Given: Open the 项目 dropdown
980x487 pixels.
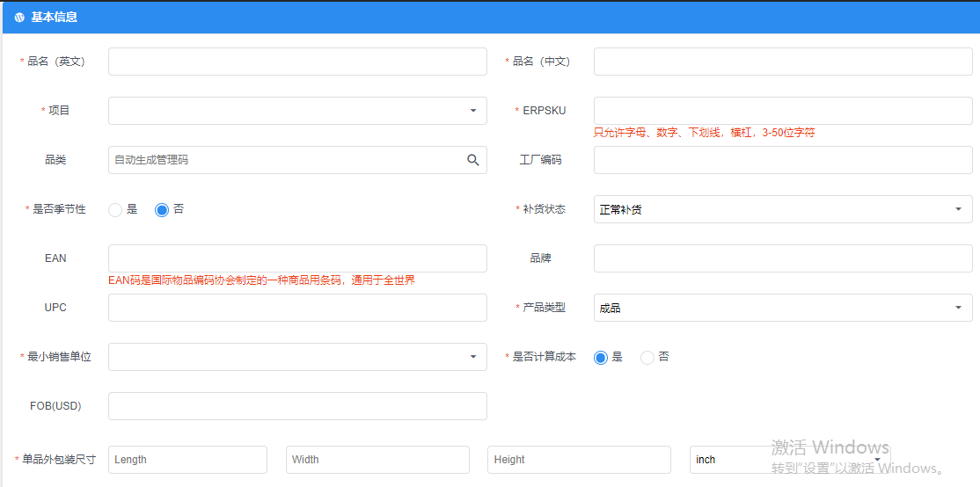Looking at the screenshot, I should pos(297,111).
